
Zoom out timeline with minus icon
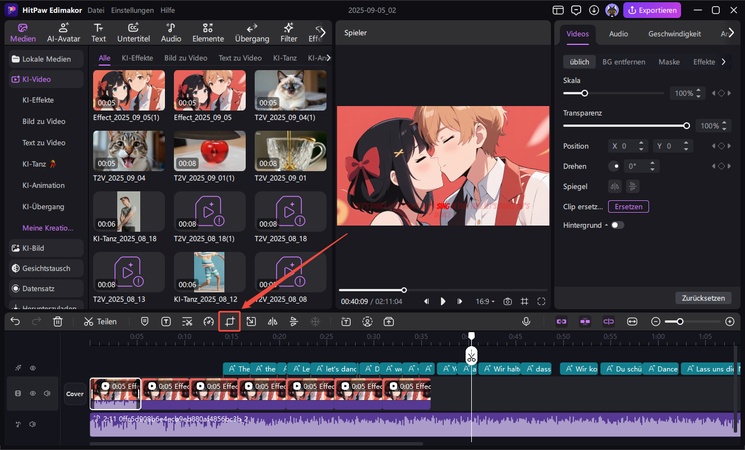tap(655, 322)
